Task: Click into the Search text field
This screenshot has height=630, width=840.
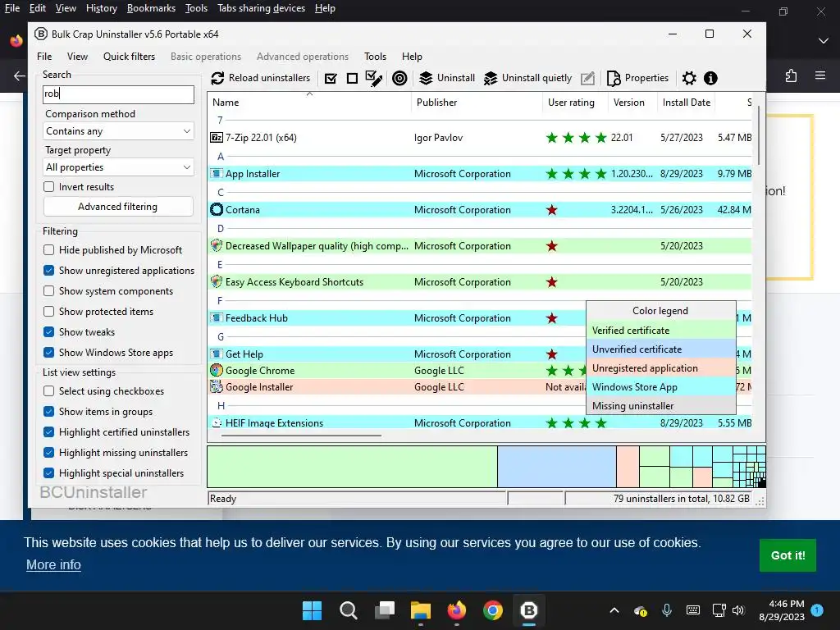Action: point(118,94)
